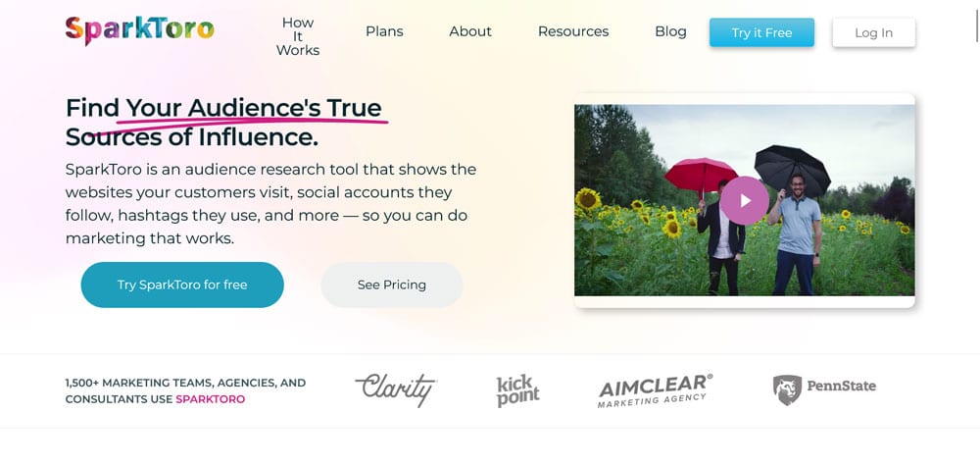Open the Resources menu
Image resolution: width=980 pixels, height=465 pixels.
(x=573, y=31)
